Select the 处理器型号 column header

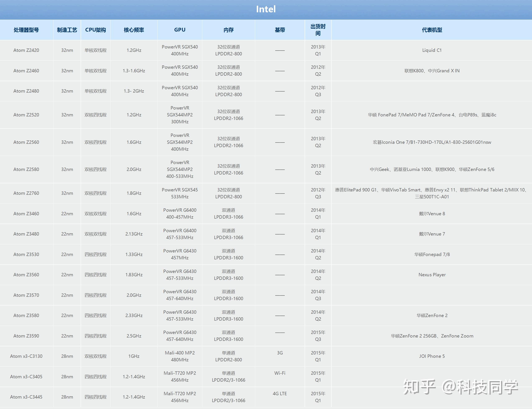click(26, 30)
